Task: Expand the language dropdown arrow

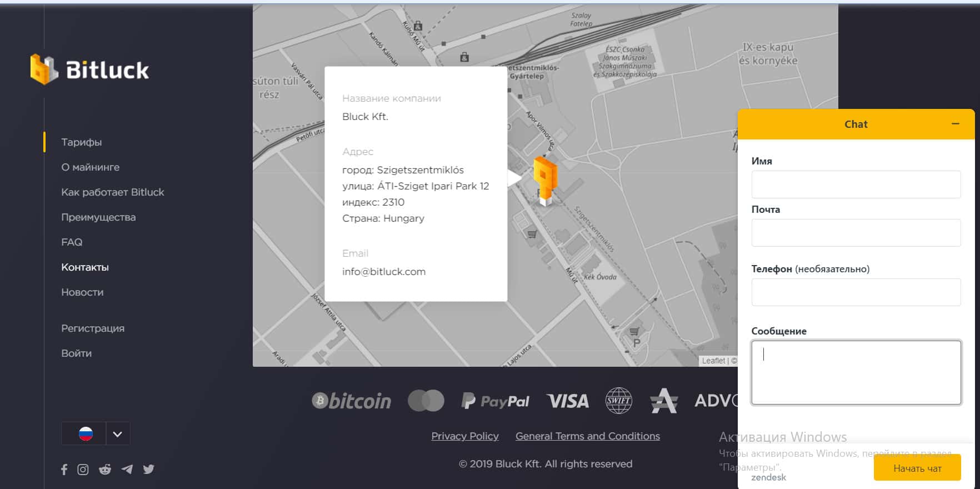Action: 117,434
